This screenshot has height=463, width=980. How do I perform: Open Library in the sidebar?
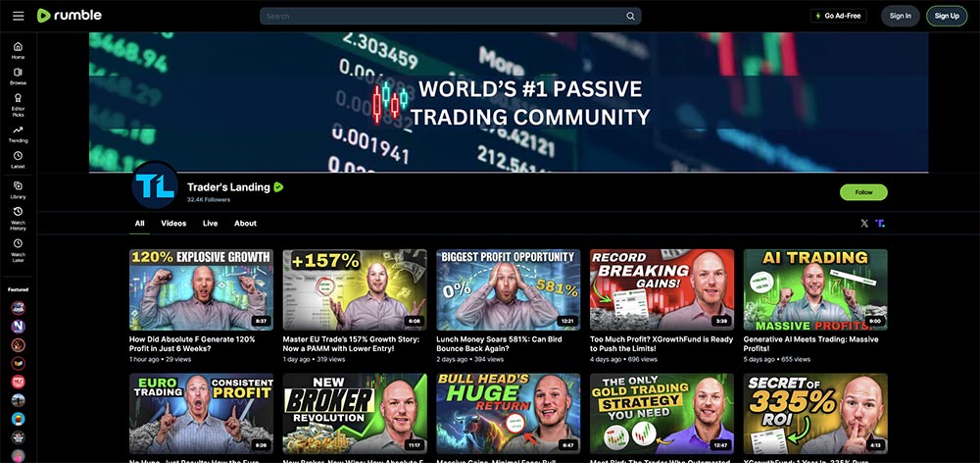18,189
